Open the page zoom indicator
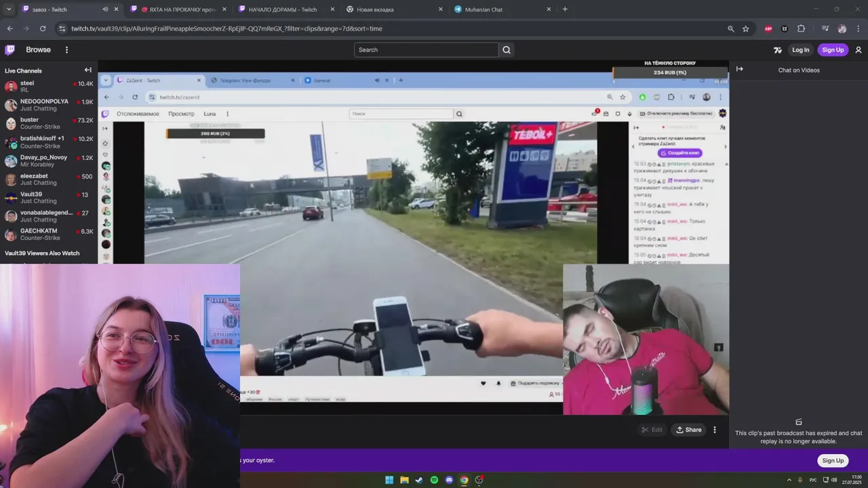The image size is (868, 488). [730, 28]
